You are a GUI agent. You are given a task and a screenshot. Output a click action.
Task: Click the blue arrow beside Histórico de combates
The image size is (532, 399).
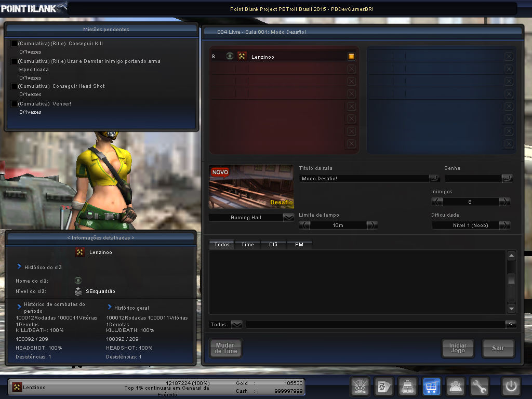click(x=19, y=307)
